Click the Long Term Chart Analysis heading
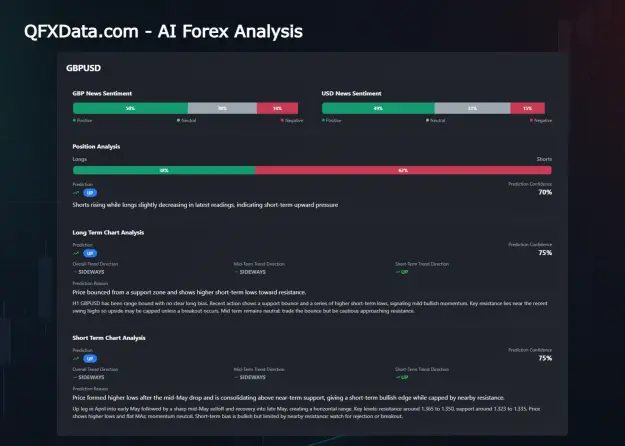 108,233
